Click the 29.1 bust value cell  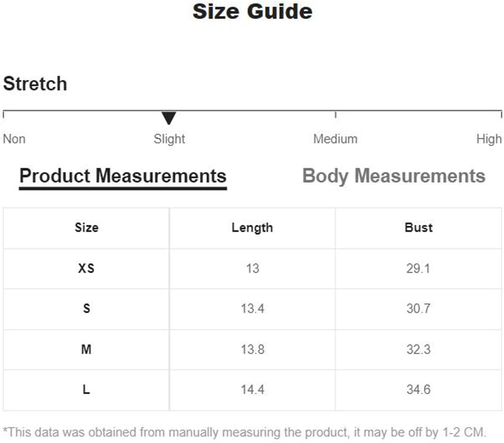pyautogui.click(x=418, y=269)
